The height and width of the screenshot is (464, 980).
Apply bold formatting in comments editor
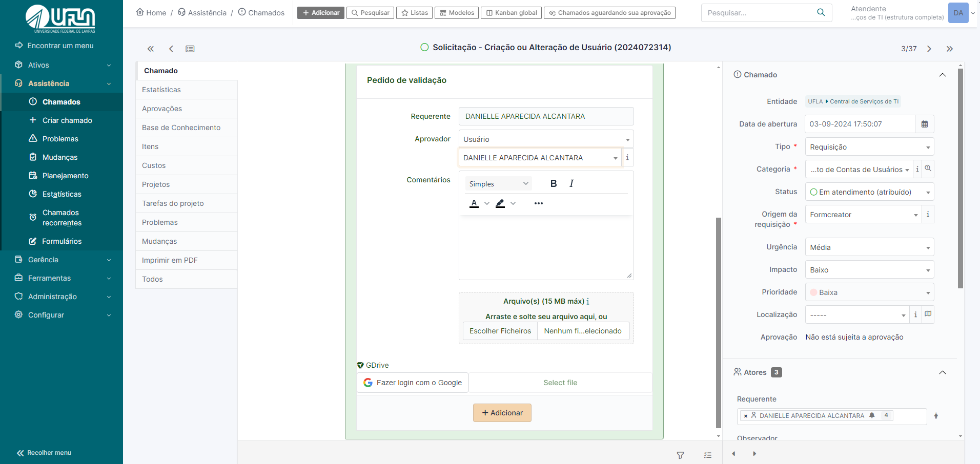click(x=554, y=183)
